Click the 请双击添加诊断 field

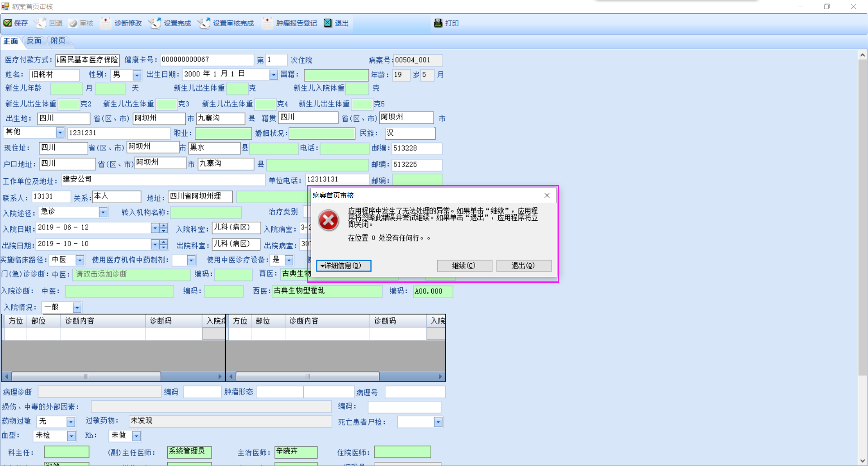(x=132, y=275)
